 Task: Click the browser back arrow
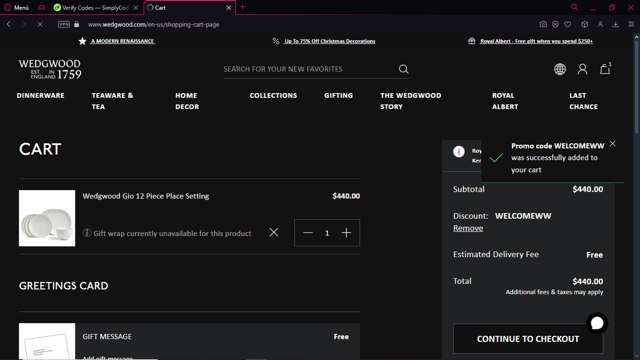click(9, 24)
